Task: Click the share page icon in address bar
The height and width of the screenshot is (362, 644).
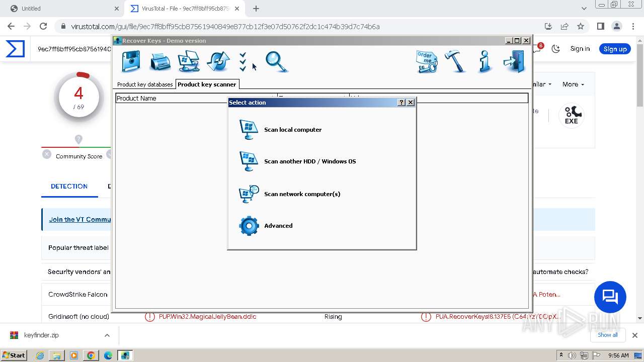Action: click(x=565, y=27)
